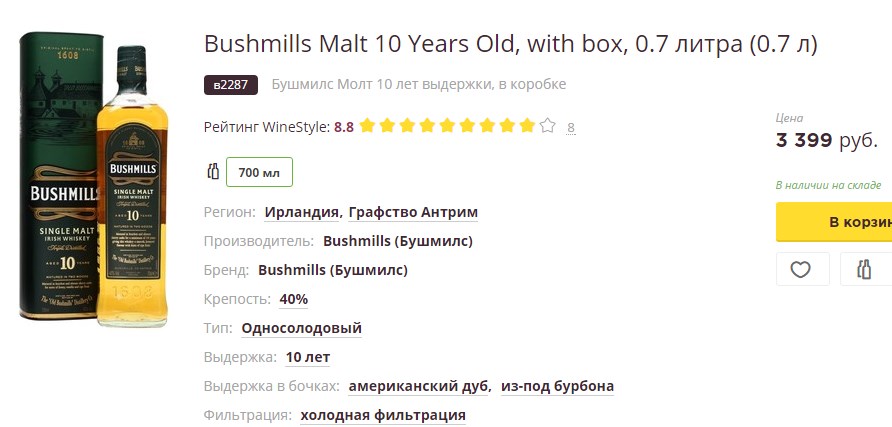The height and width of the screenshot is (427, 892).
Task: Click the fifth yellow rating star
Action: 447,126
